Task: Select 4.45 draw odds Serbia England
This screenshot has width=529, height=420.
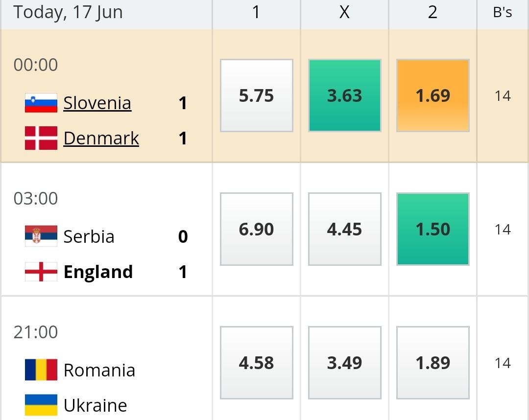Action: tap(345, 229)
